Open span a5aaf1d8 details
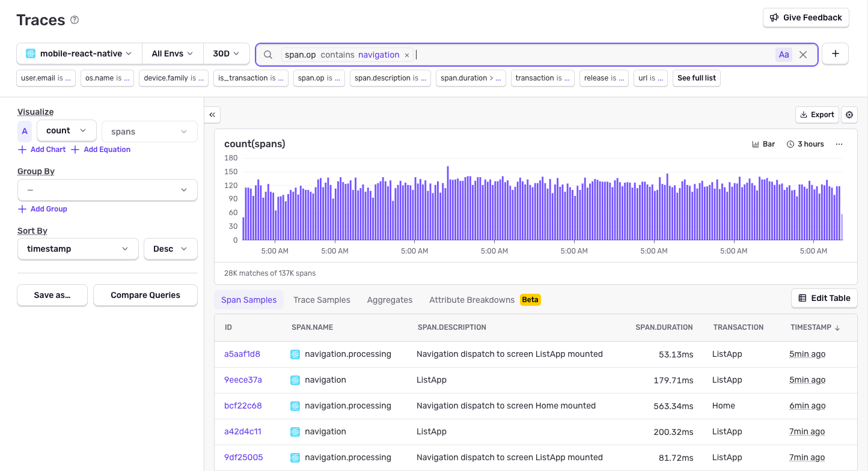The width and height of the screenshot is (868, 471). click(x=242, y=354)
